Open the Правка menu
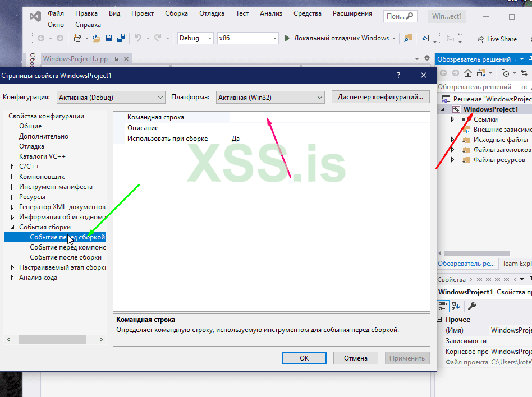The image size is (532, 397). click(86, 13)
